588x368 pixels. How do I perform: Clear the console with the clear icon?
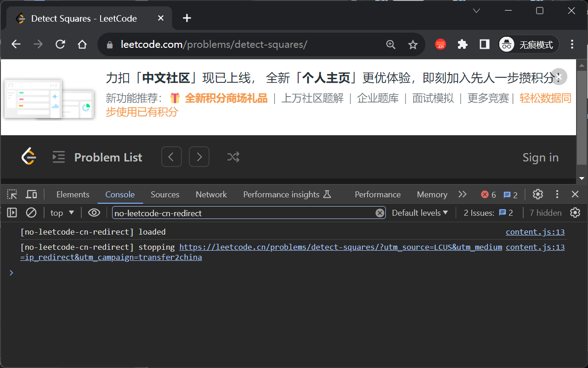[x=31, y=213]
